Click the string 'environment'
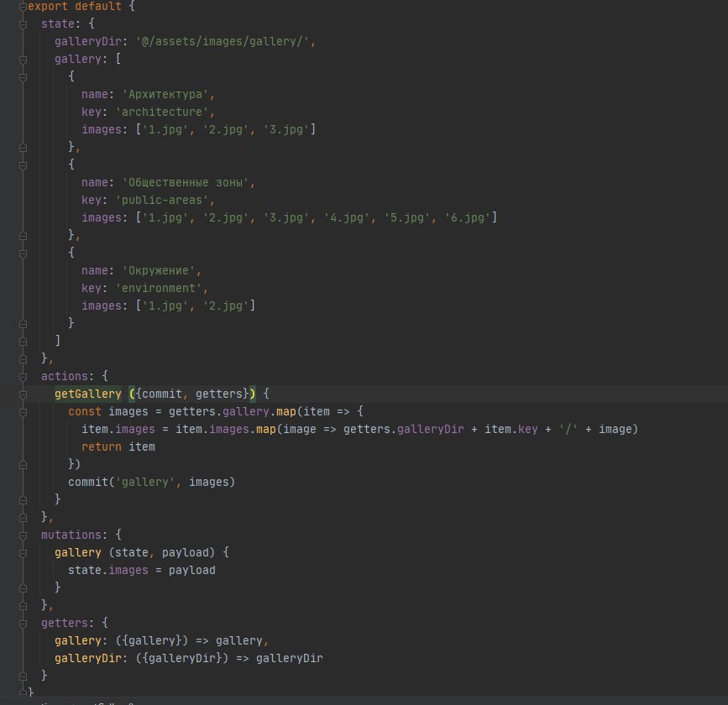The image size is (728, 705). tap(159, 288)
